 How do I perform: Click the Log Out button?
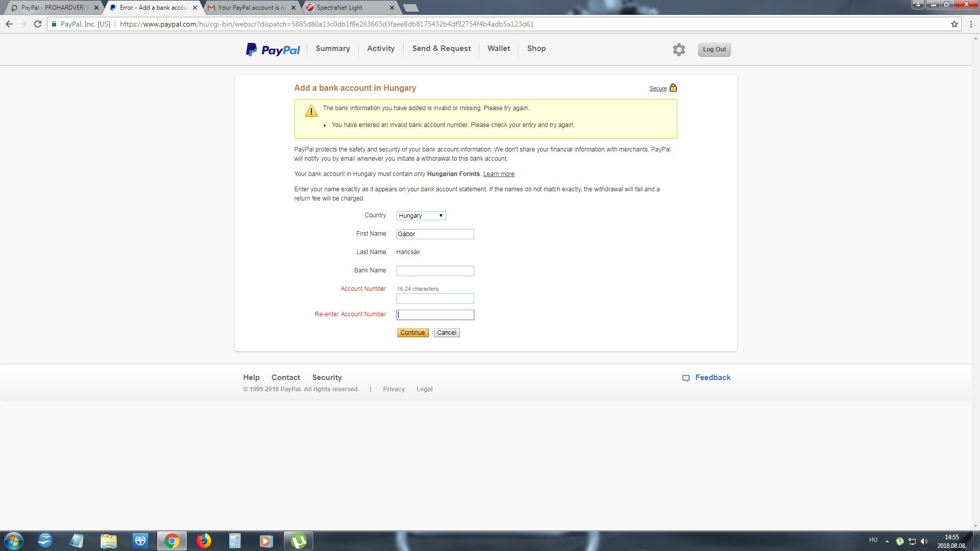click(x=714, y=49)
